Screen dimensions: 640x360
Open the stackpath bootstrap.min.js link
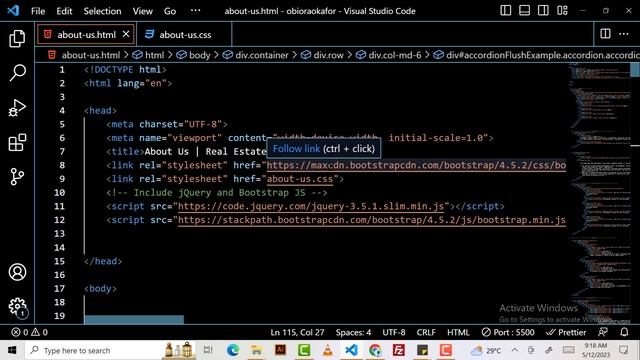[x=372, y=220]
